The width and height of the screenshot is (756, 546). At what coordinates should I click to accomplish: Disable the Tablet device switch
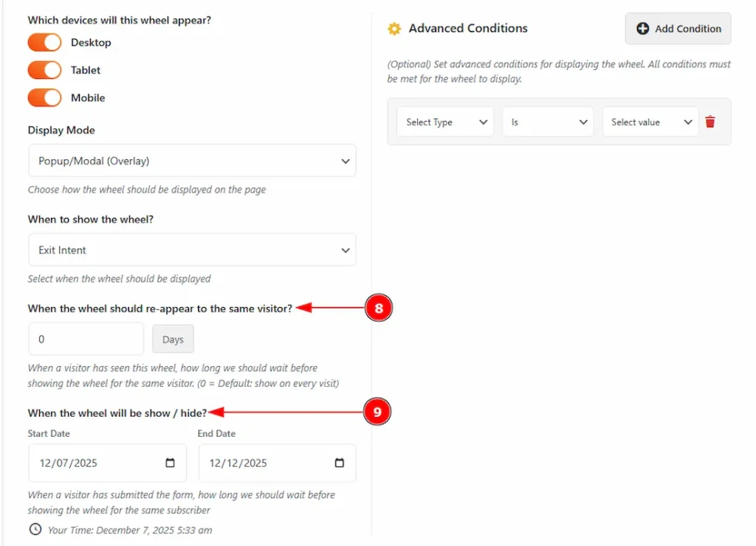(44, 70)
